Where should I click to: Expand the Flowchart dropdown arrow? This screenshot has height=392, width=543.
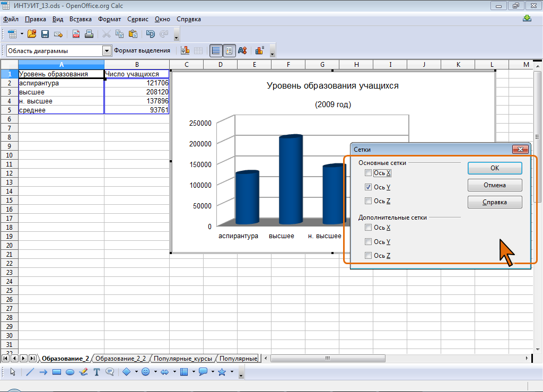[194, 372]
